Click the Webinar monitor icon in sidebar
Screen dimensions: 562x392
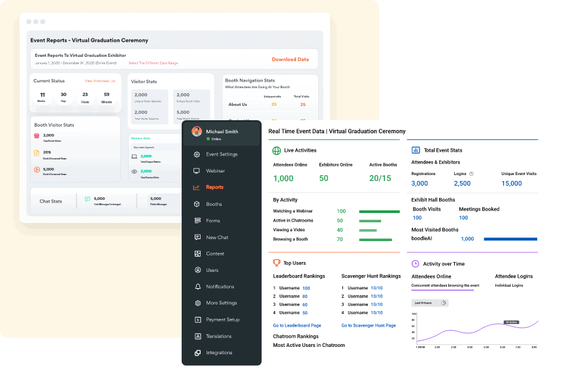[197, 171]
